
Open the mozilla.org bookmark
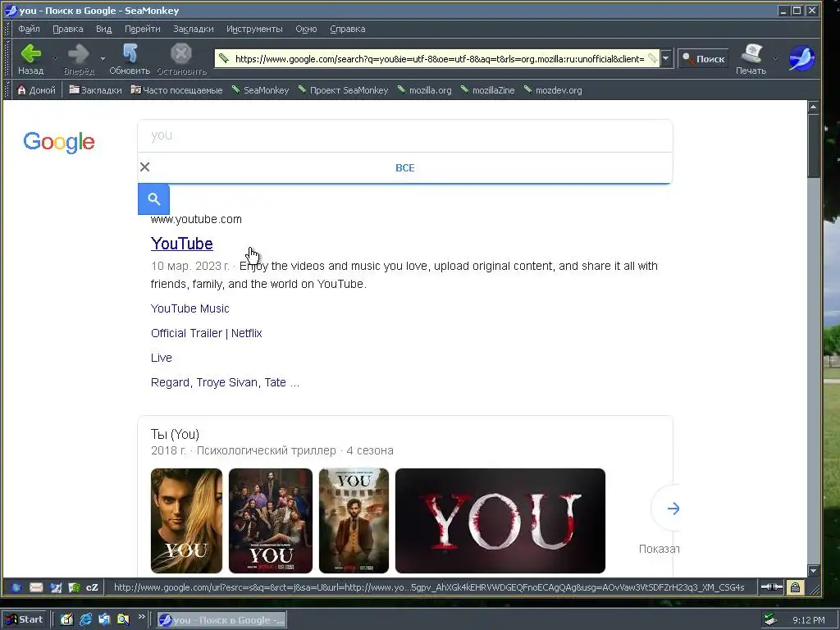(x=424, y=90)
